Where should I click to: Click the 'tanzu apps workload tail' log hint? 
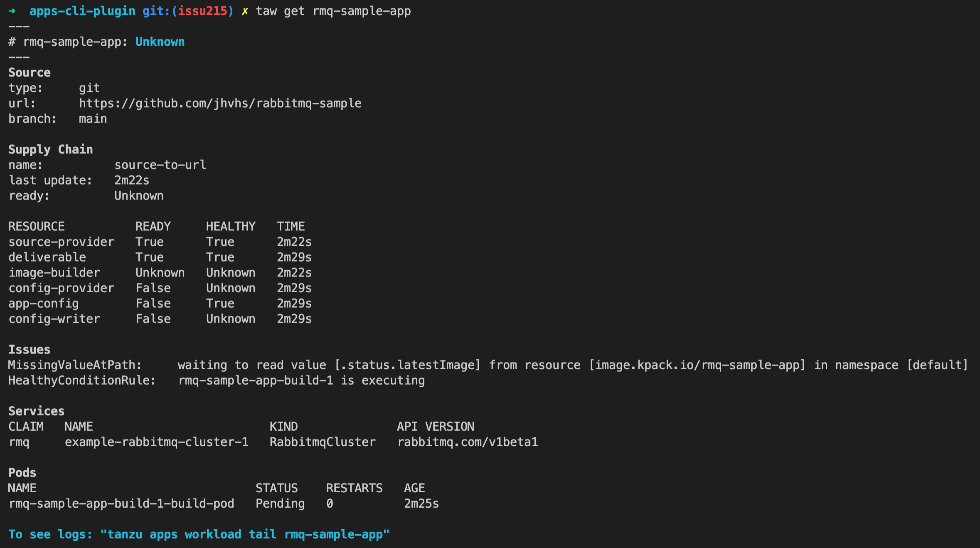click(x=199, y=534)
